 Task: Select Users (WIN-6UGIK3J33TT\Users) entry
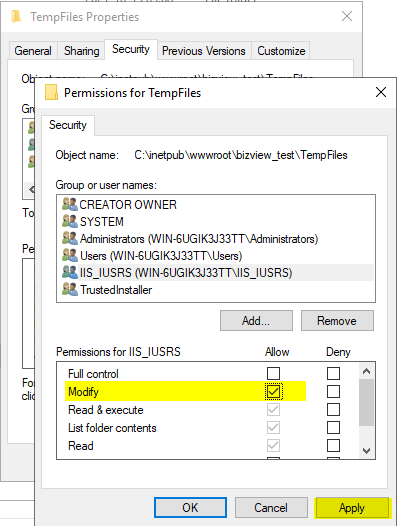point(215,256)
